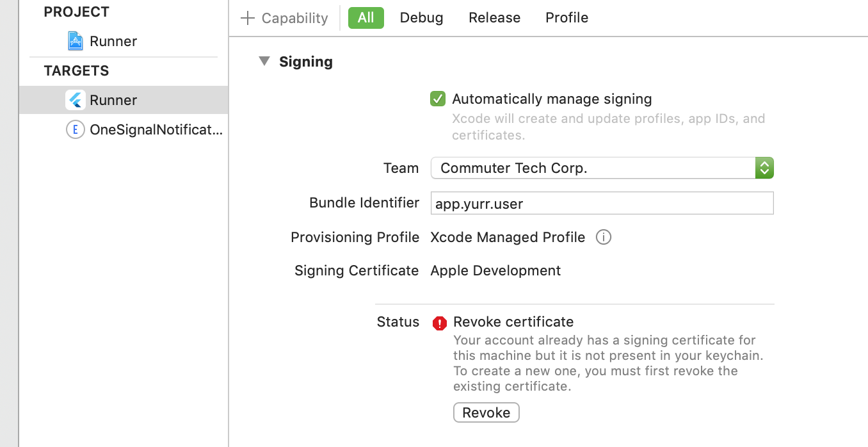Screen dimensions: 868x447
Task: Click the Flutter icon of Runner target
Action: click(x=76, y=100)
